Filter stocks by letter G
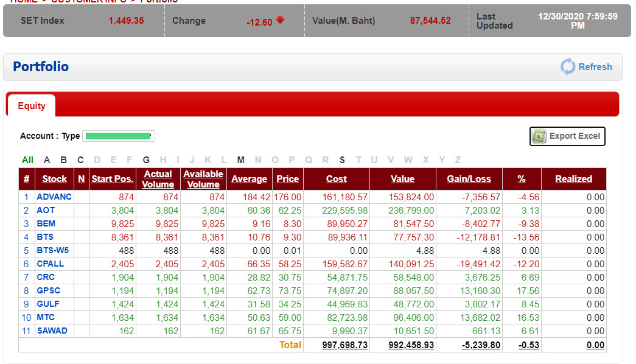The width and height of the screenshot is (636, 364). click(x=146, y=160)
